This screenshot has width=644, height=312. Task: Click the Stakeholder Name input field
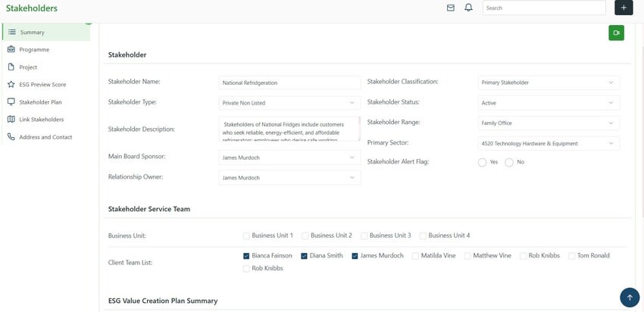pyautogui.click(x=289, y=83)
